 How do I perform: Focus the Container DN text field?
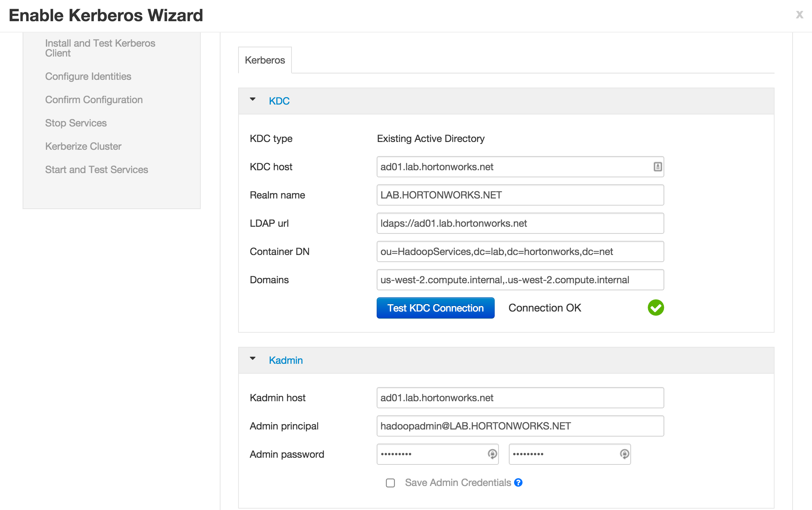520,251
